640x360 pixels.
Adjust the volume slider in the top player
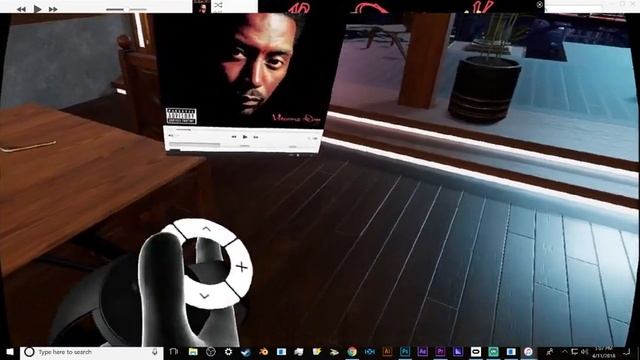point(127,9)
